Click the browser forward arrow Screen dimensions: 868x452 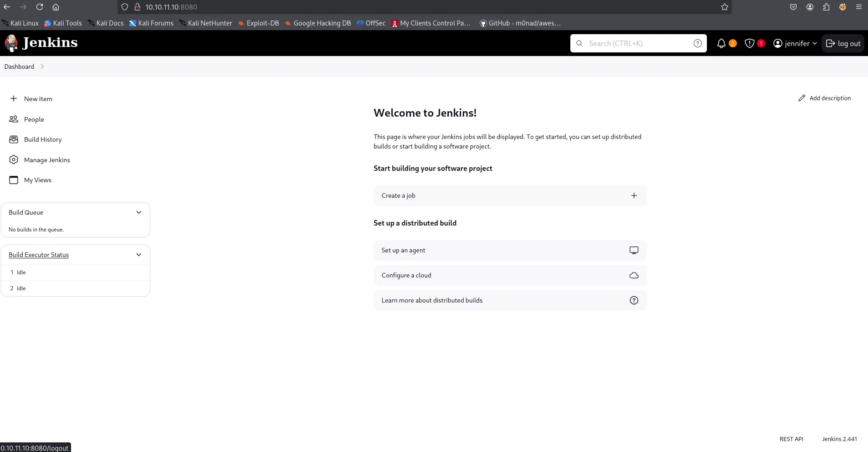pyautogui.click(x=23, y=7)
